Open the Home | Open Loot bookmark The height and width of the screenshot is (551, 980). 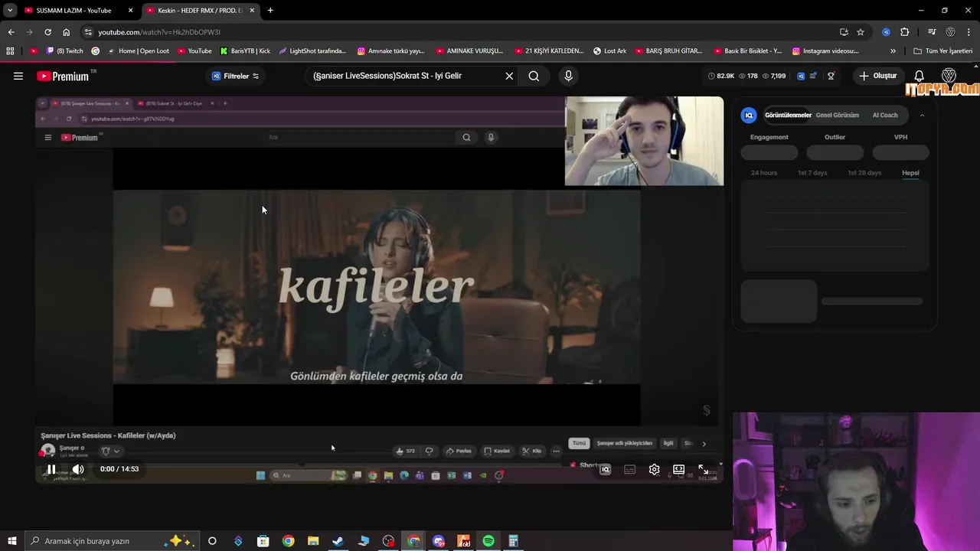(138, 51)
